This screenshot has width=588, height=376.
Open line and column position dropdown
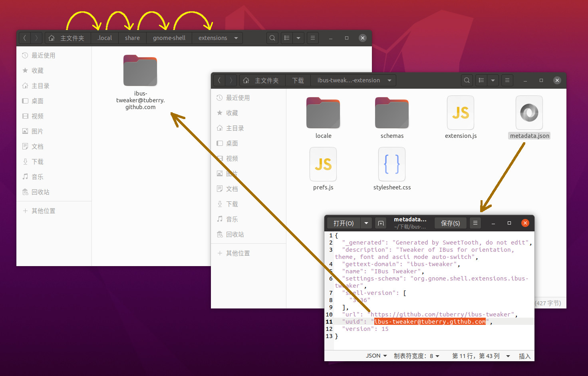(x=481, y=356)
